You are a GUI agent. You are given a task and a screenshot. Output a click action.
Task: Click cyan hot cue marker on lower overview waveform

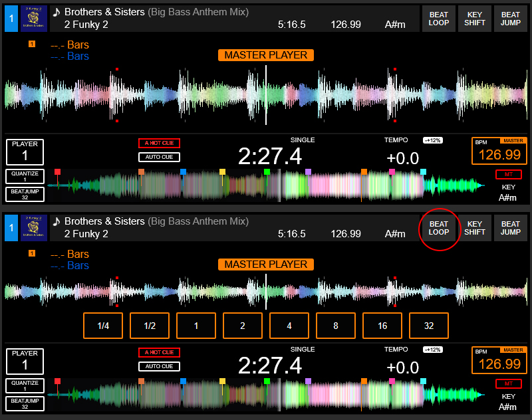click(x=423, y=381)
